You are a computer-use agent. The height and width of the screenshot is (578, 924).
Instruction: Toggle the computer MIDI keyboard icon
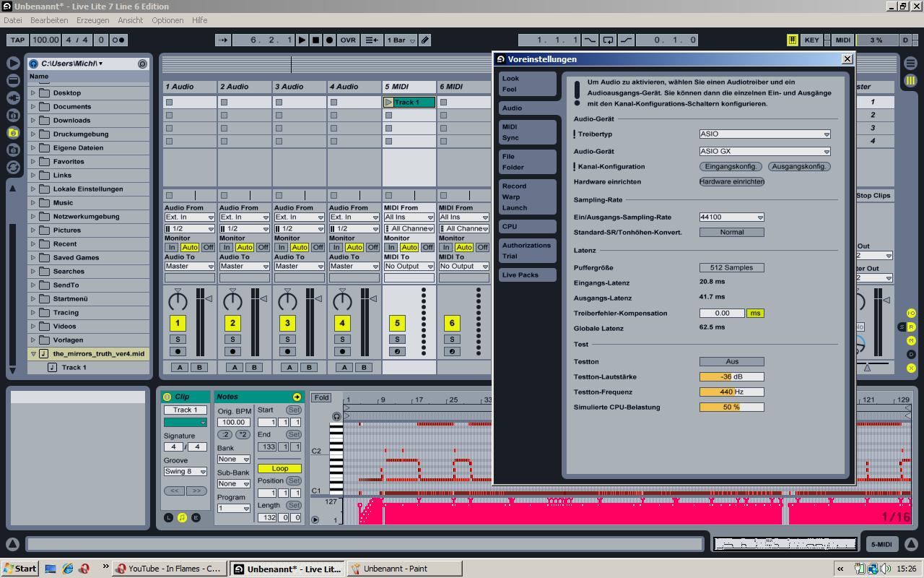(x=792, y=40)
